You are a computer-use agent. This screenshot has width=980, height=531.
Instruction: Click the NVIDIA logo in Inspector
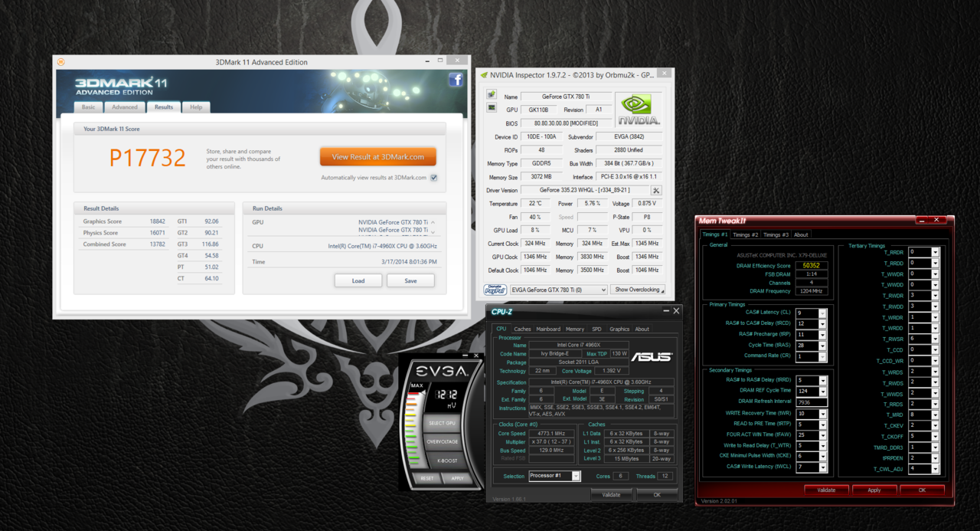(x=638, y=110)
